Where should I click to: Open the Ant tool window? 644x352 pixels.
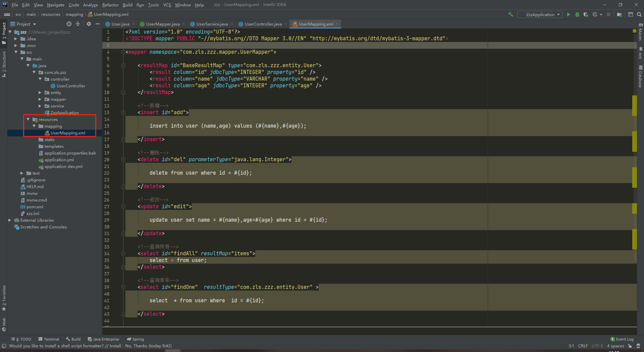[x=640, y=53]
